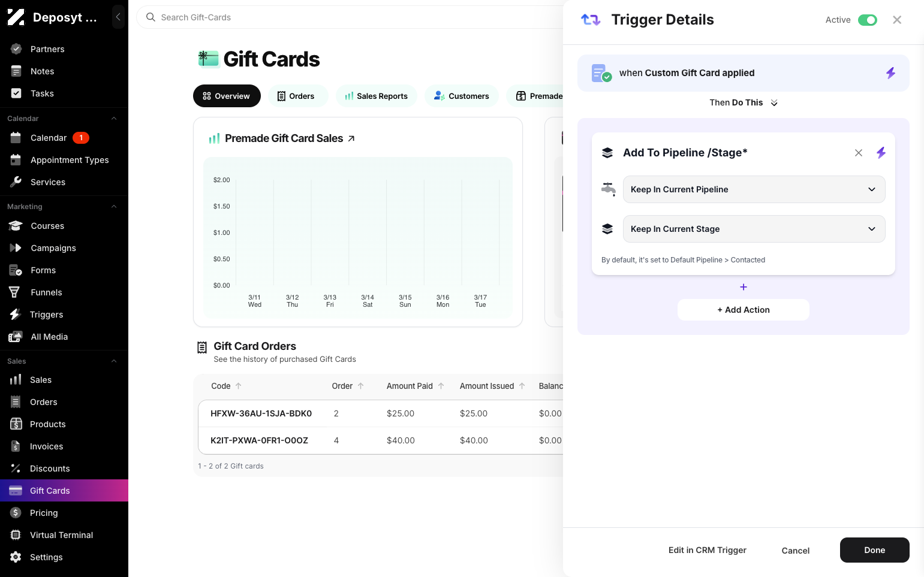Open the Keep In Current Stage dropdown
924x577 pixels.
click(x=754, y=229)
